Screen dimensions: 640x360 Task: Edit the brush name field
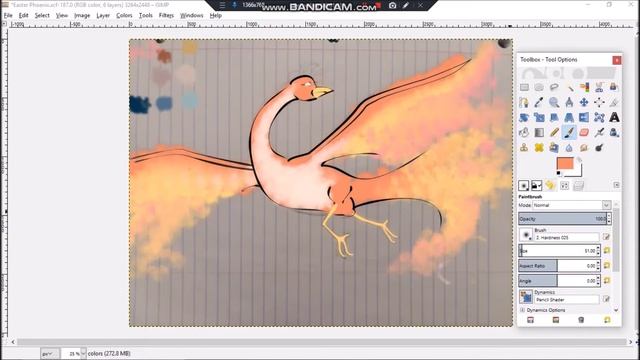(567, 237)
